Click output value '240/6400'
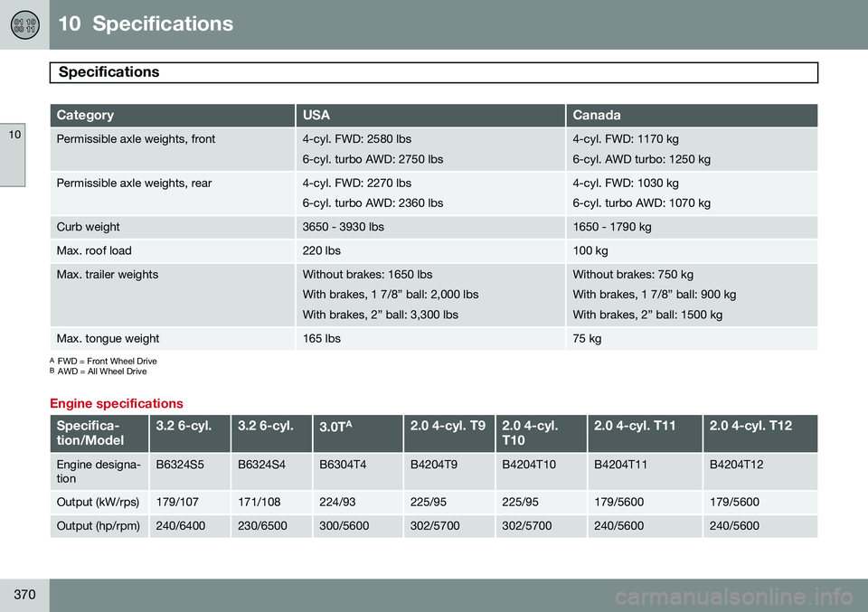 point(181,526)
